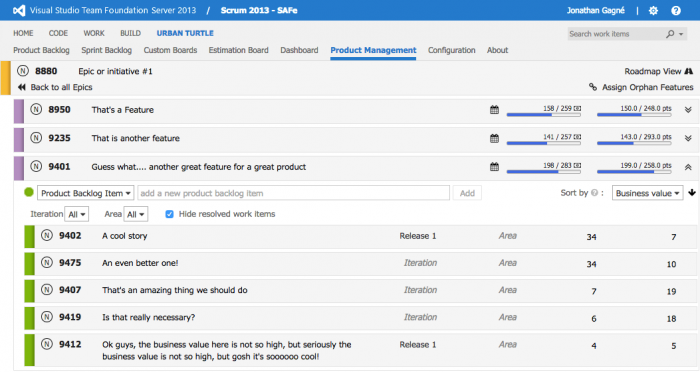The width and height of the screenshot is (700, 372).
Task: Go to the CODE menu
Action: click(58, 33)
